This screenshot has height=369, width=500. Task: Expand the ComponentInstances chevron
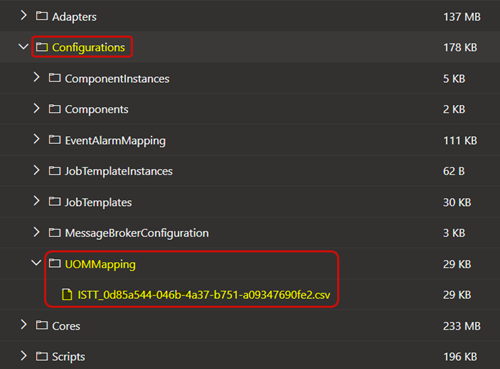tap(36, 77)
